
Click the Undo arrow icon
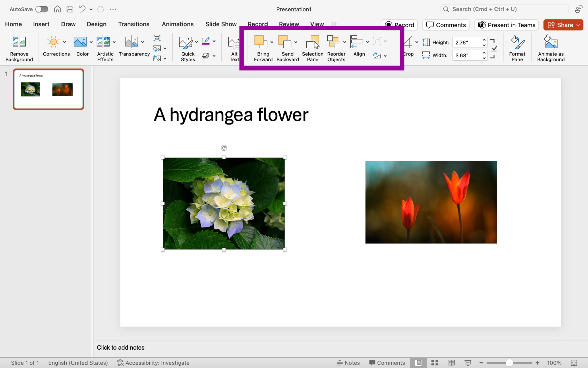pos(82,9)
